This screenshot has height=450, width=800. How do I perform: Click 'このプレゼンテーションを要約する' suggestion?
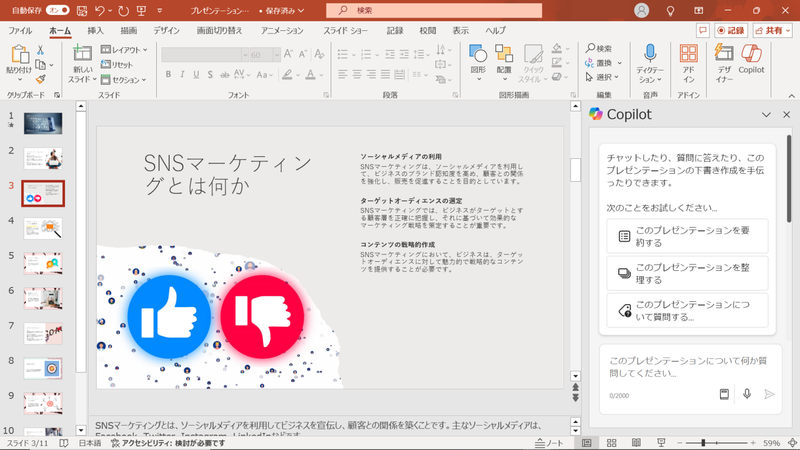687,237
